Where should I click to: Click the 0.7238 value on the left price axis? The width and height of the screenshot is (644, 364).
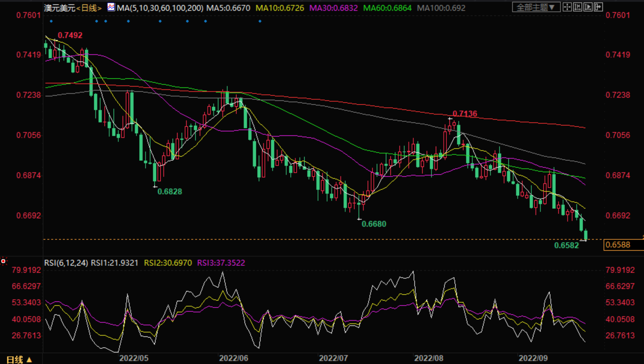(x=29, y=95)
